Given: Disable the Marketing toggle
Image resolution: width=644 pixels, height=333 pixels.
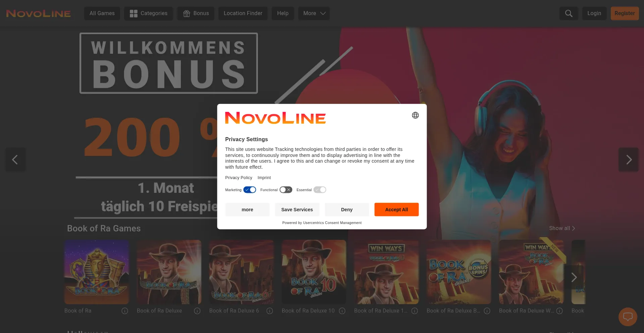Looking at the screenshot, I should [x=250, y=190].
